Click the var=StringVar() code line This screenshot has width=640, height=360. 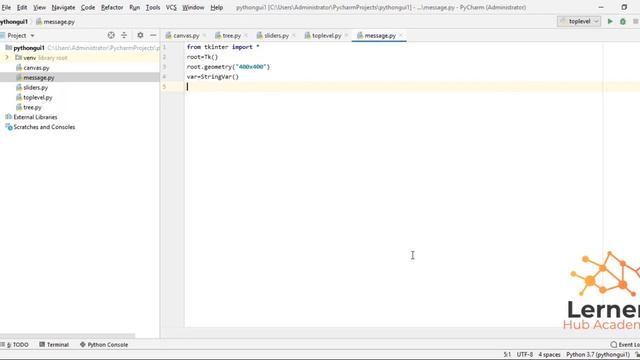pyautogui.click(x=213, y=76)
